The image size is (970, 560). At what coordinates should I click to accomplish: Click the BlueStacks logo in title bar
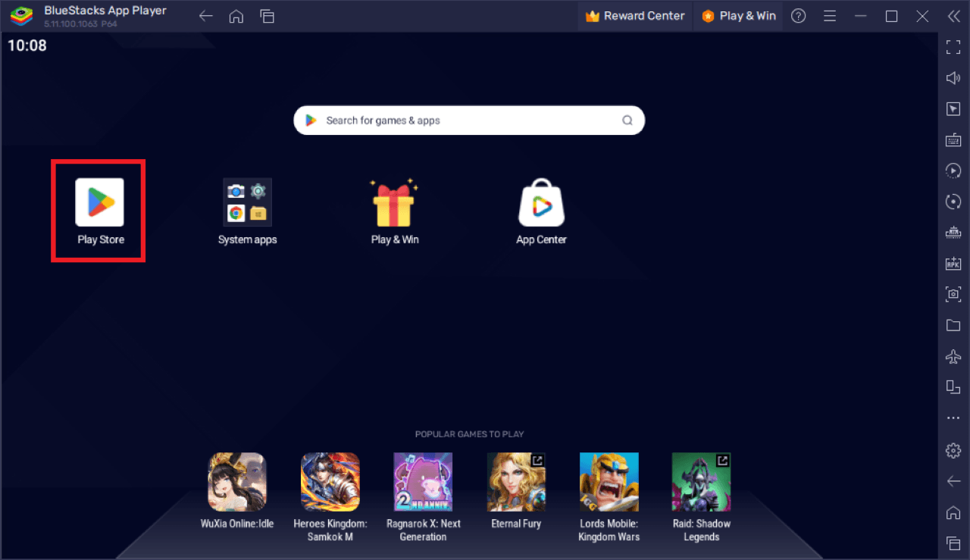coord(20,16)
